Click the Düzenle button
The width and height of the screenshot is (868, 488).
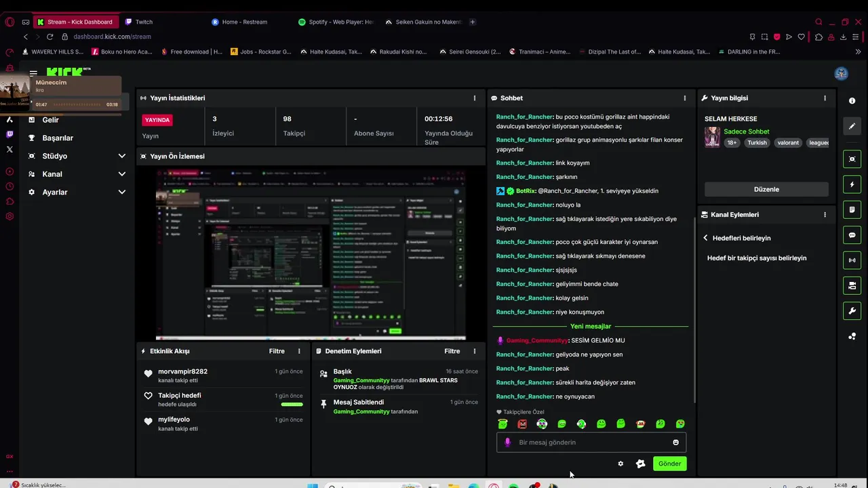766,190
